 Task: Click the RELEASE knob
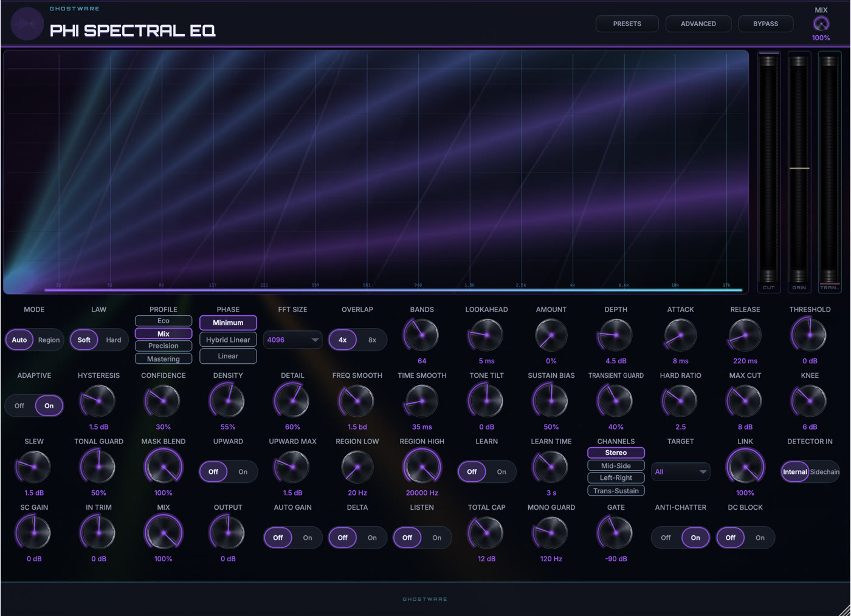point(745,335)
